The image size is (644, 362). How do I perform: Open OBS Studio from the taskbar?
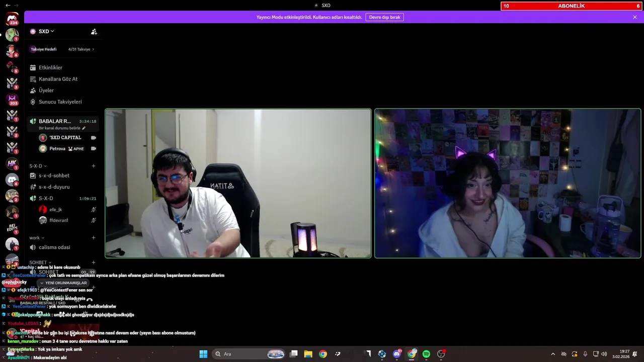coord(441,354)
